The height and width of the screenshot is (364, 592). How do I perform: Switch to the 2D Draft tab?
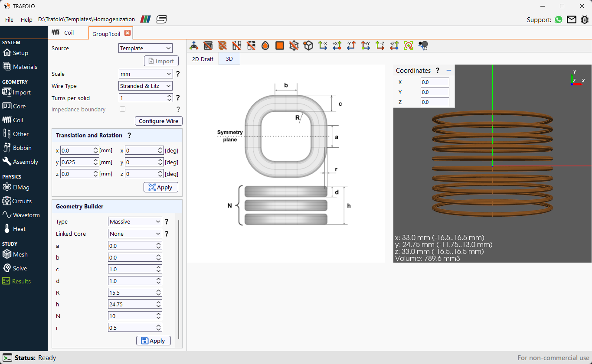[202, 59]
